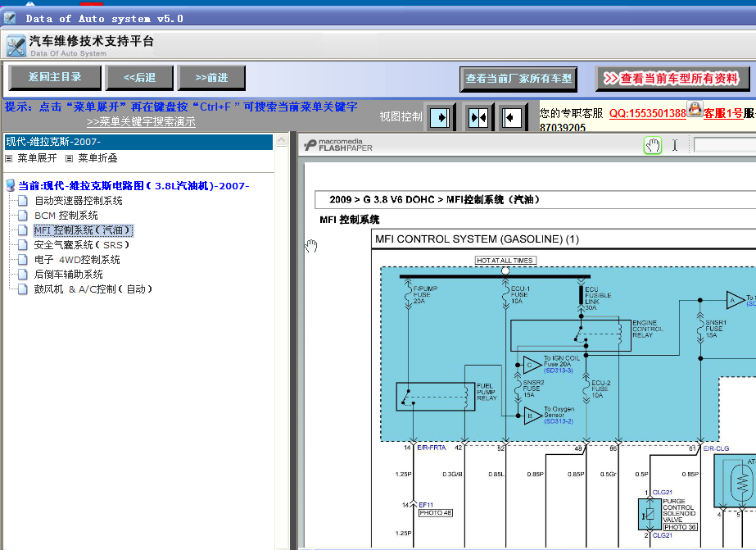Screen dimensions: 756x550
Task: Click the Macromedia FlashPaper logo
Action: [338, 145]
